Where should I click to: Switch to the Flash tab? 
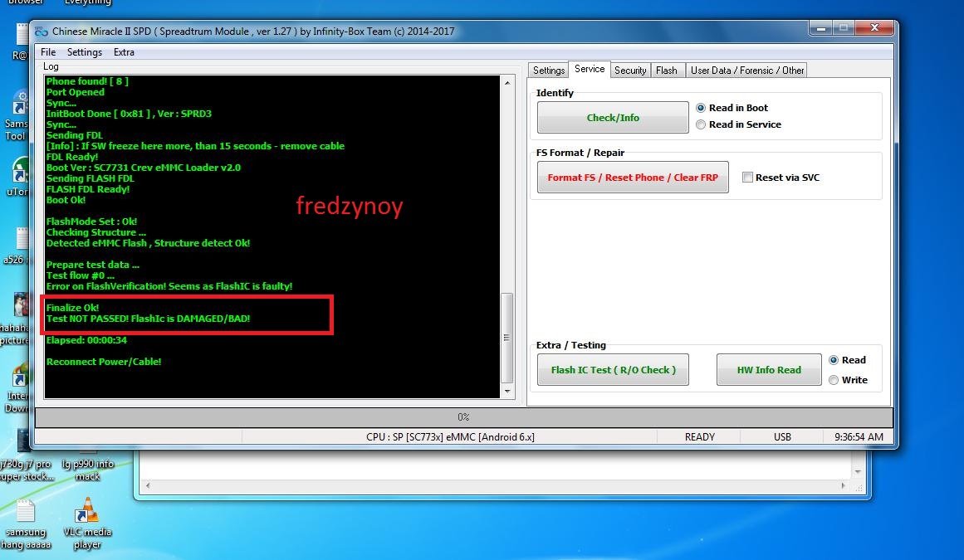tap(666, 70)
